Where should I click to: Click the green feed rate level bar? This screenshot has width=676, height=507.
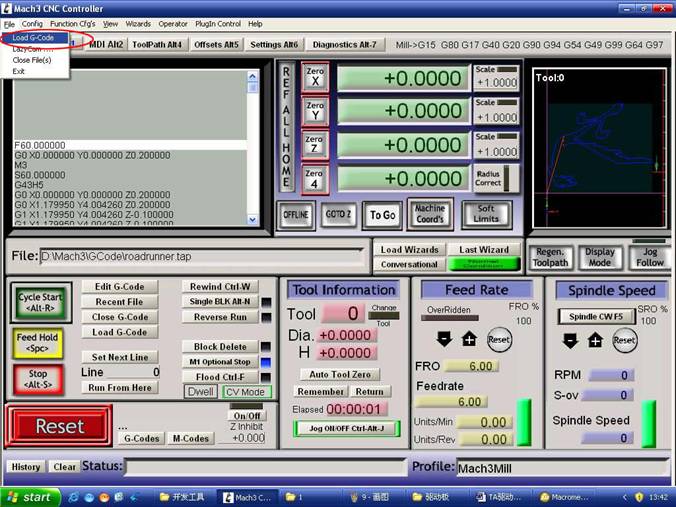tap(523, 422)
